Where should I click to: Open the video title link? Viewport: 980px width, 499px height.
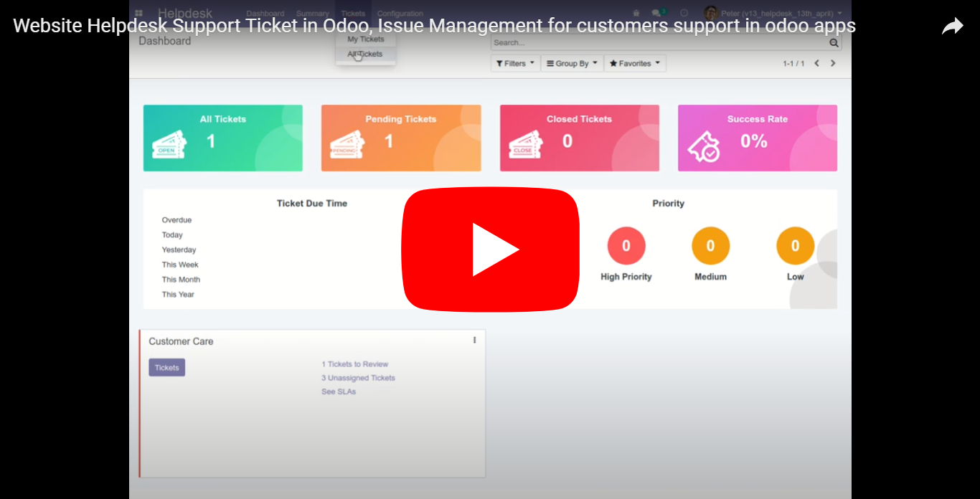coord(434,26)
